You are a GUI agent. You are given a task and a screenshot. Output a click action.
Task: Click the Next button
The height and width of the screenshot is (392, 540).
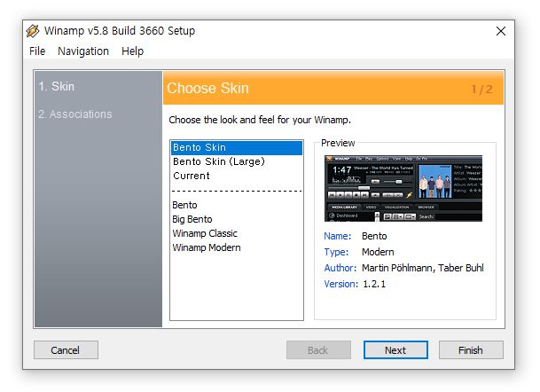(x=395, y=350)
